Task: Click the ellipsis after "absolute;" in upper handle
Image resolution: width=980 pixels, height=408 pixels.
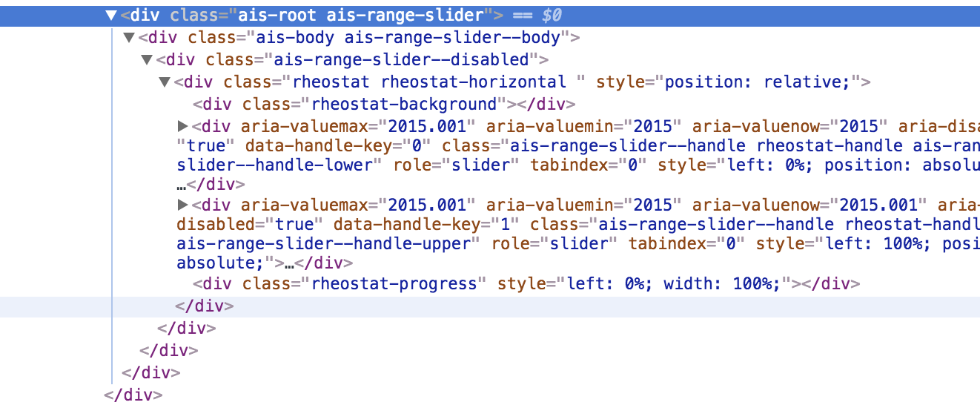Action: point(291,263)
